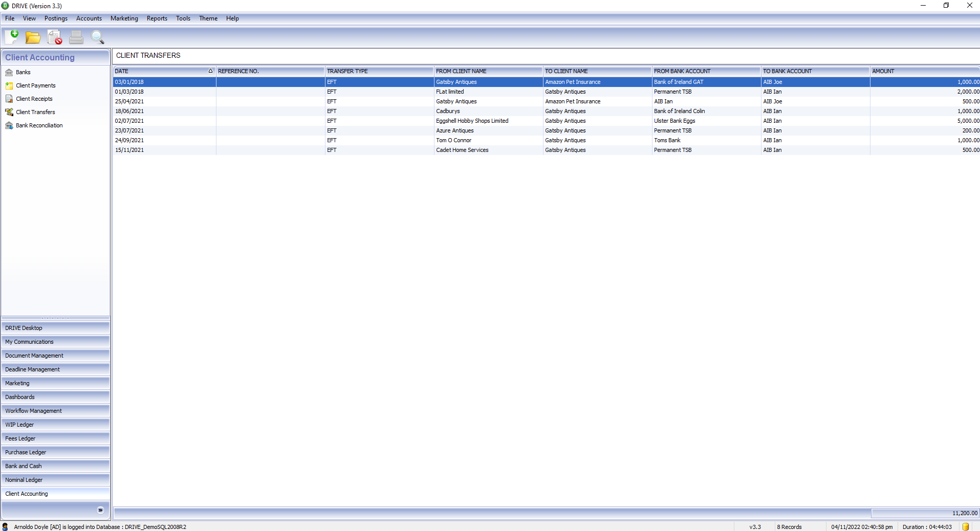Expand navigation pane options chevron
The image size is (980, 531).
click(x=100, y=510)
